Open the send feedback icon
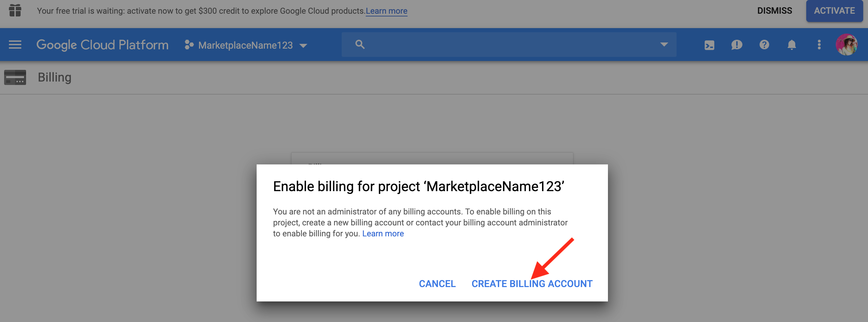The width and height of the screenshot is (868, 322). pyautogui.click(x=737, y=45)
